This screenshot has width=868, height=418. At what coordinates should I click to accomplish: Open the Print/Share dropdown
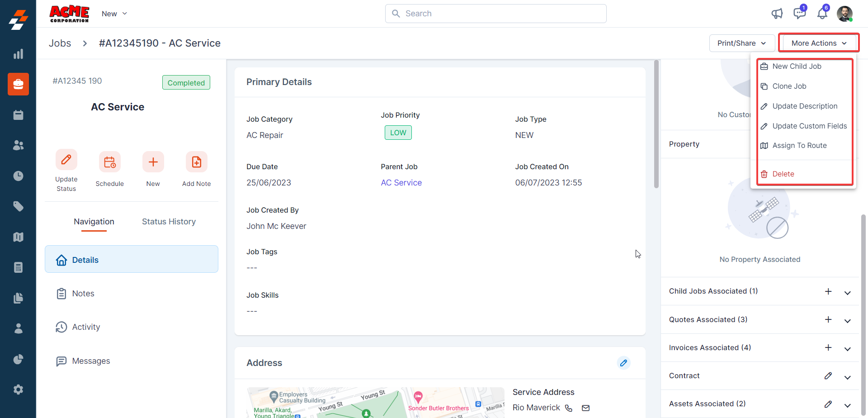741,43
